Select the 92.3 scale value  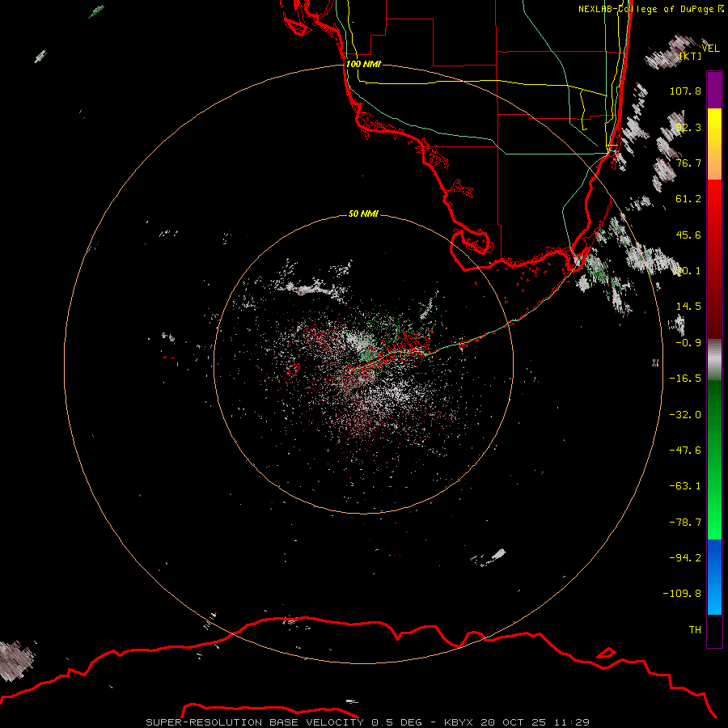point(688,127)
